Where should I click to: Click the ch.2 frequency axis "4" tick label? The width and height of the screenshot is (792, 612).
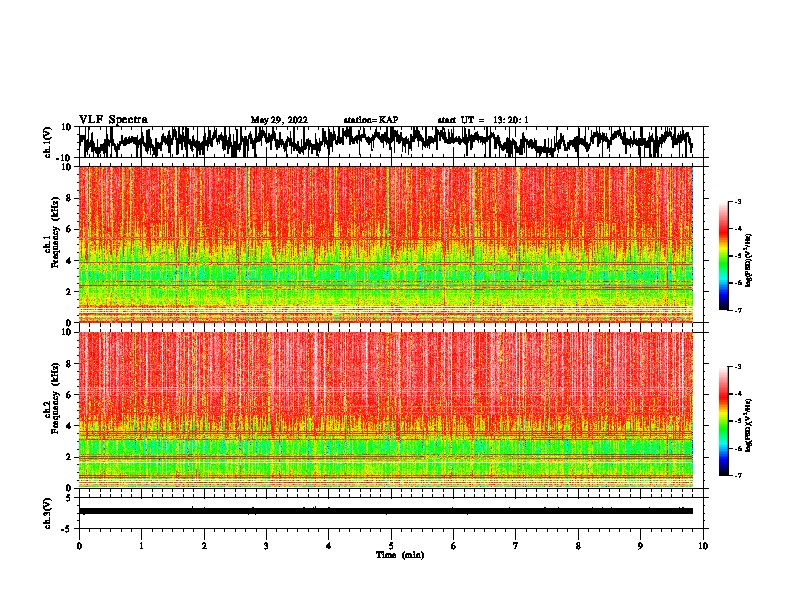[69, 426]
